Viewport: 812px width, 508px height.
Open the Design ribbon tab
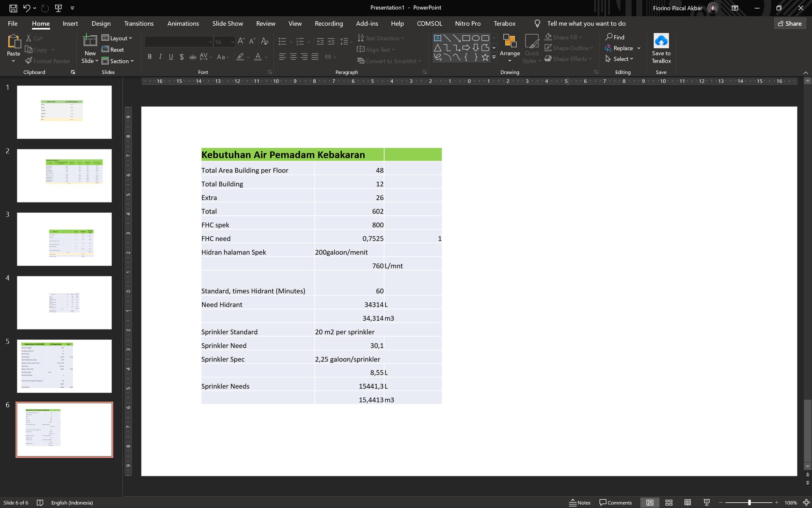point(101,24)
